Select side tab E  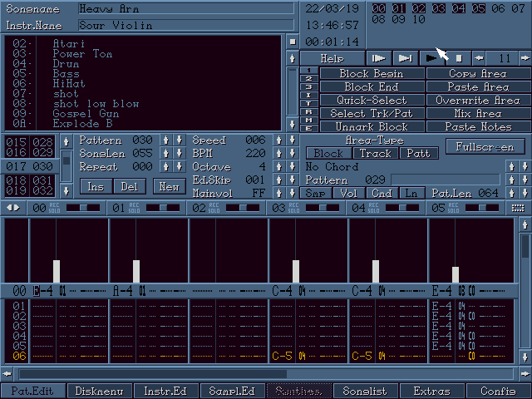tap(308, 128)
